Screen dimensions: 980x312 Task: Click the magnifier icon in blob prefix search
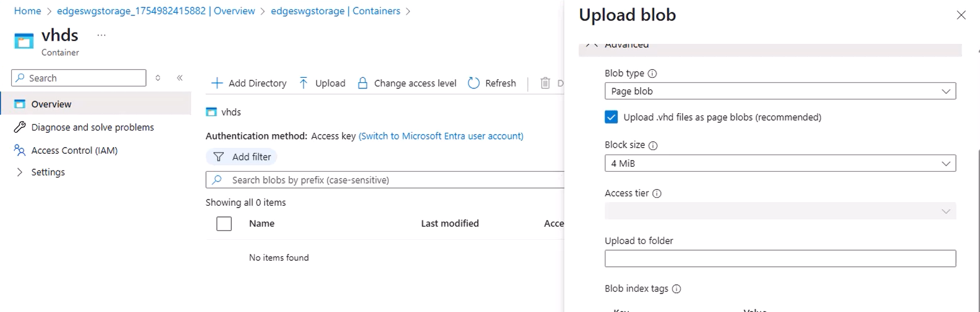217,180
